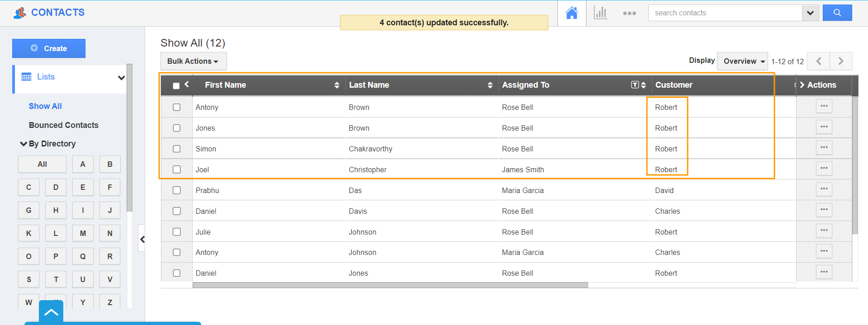Filter directory by letter M

tap(83, 233)
